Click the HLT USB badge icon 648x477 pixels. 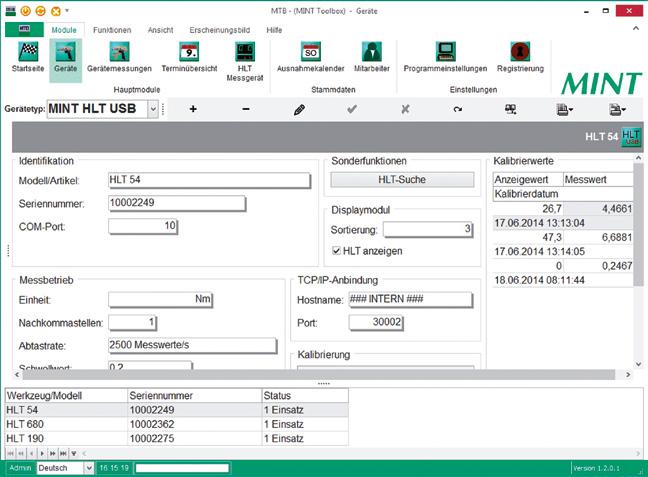pyautogui.click(x=631, y=137)
